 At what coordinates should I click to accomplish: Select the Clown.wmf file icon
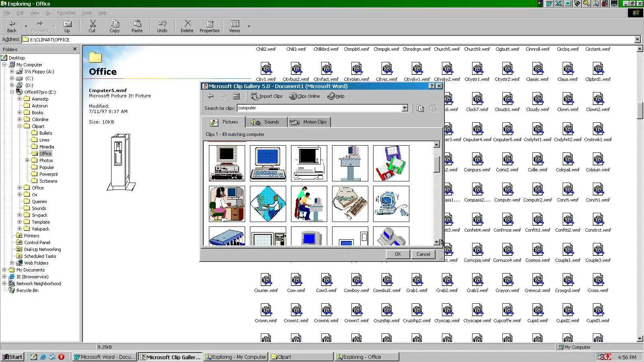coord(568,99)
